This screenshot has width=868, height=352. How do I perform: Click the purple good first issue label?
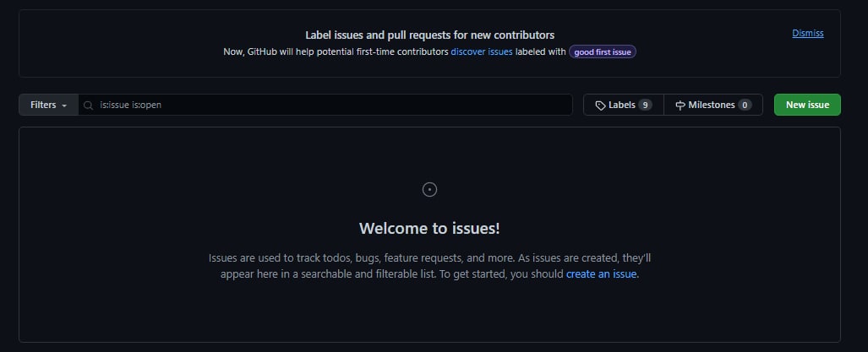(x=603, y=52)
